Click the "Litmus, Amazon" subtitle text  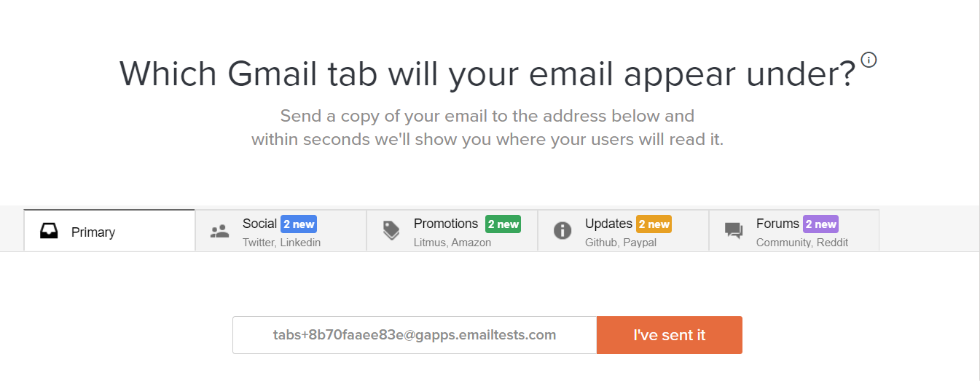452,243
